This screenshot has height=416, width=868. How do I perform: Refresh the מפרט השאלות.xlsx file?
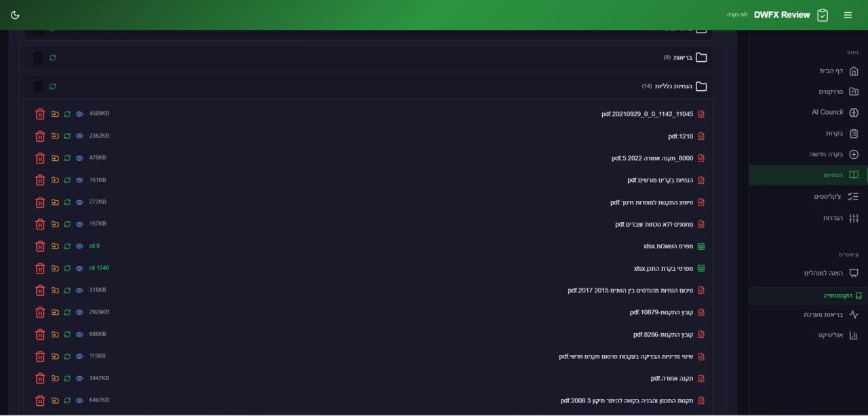pos(67,246)
